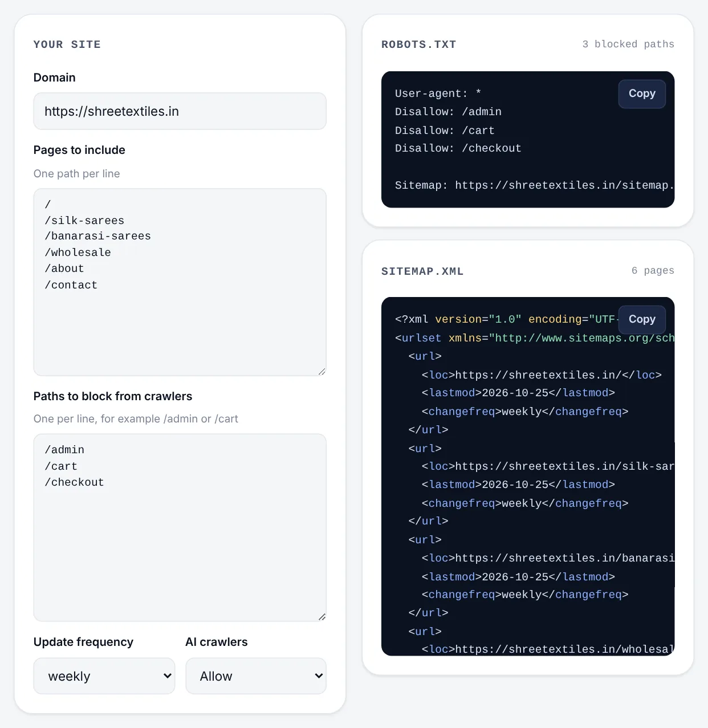Click 'User-agent: *' line in robots.txt
708x728 pixels.
tap(438, 93)
